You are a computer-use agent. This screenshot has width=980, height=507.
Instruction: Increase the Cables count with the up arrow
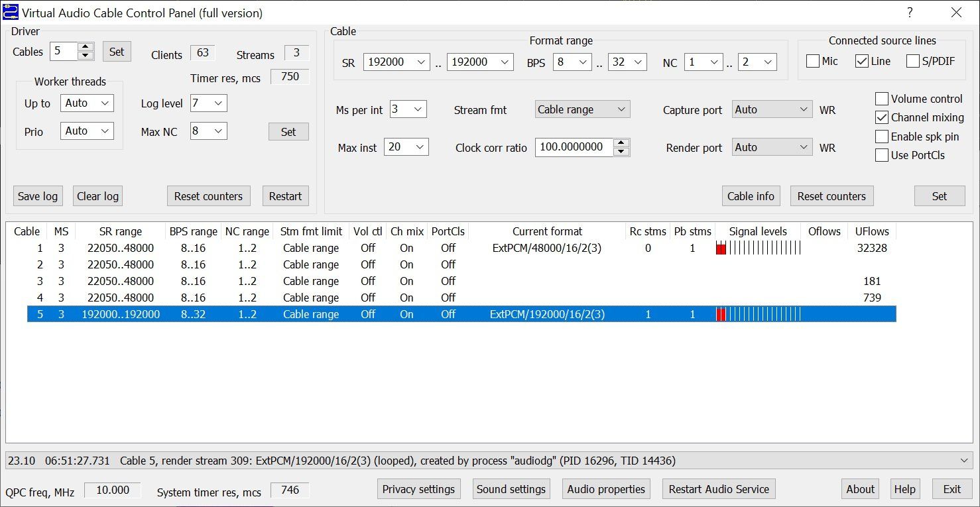85,47
